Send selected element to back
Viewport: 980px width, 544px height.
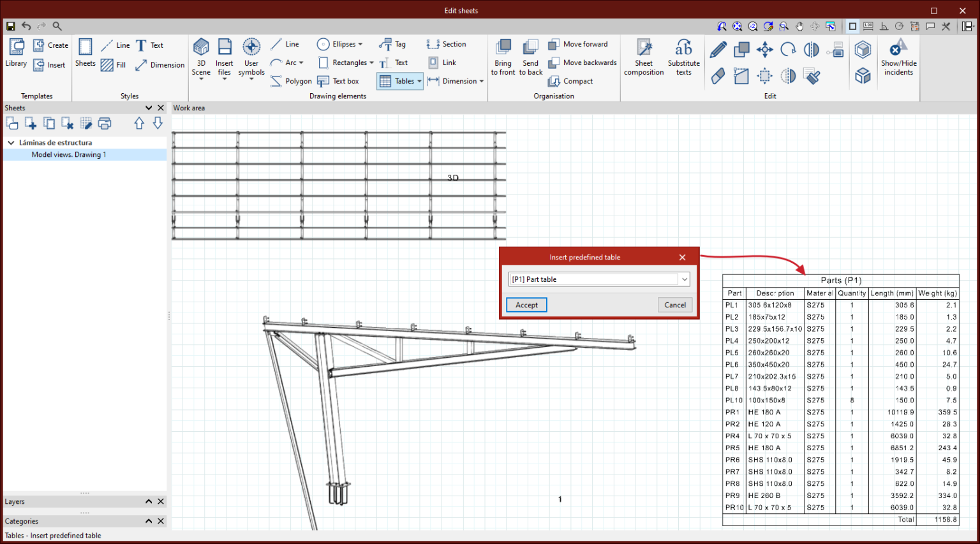click(530, 56)
